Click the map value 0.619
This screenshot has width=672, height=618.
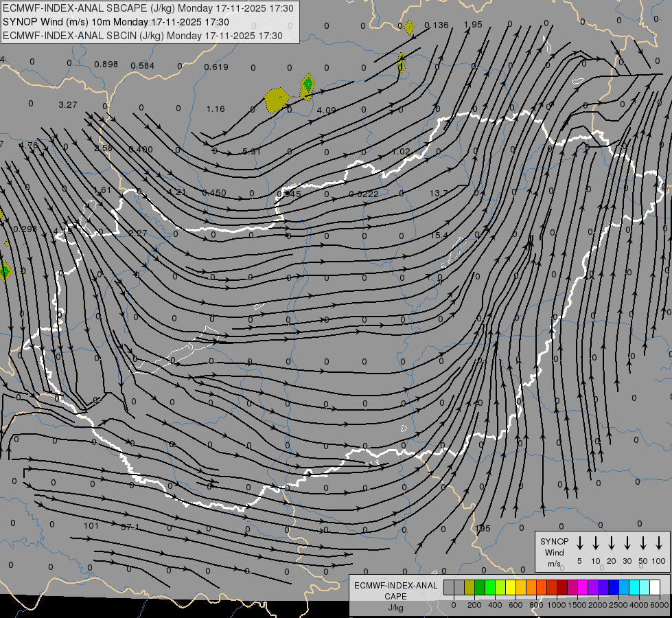pos(216,67)
